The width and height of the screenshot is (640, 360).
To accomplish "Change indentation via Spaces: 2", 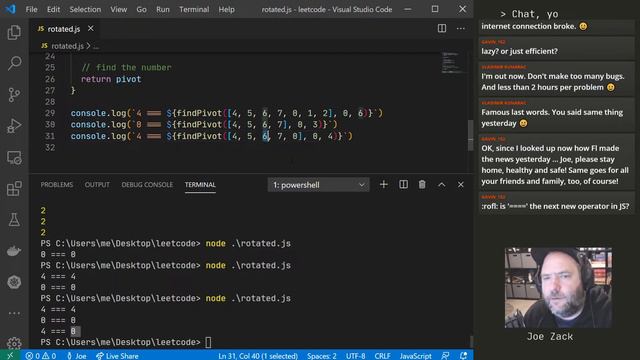I will coord(322,356).
